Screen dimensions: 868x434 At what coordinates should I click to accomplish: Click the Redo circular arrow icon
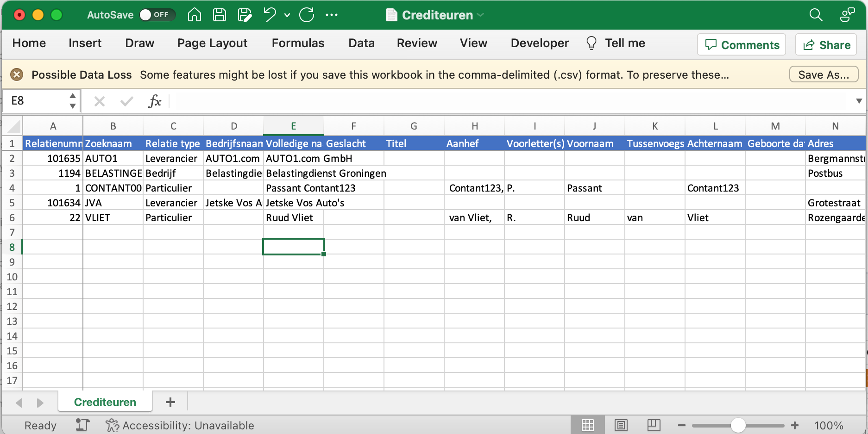[307, 15]
